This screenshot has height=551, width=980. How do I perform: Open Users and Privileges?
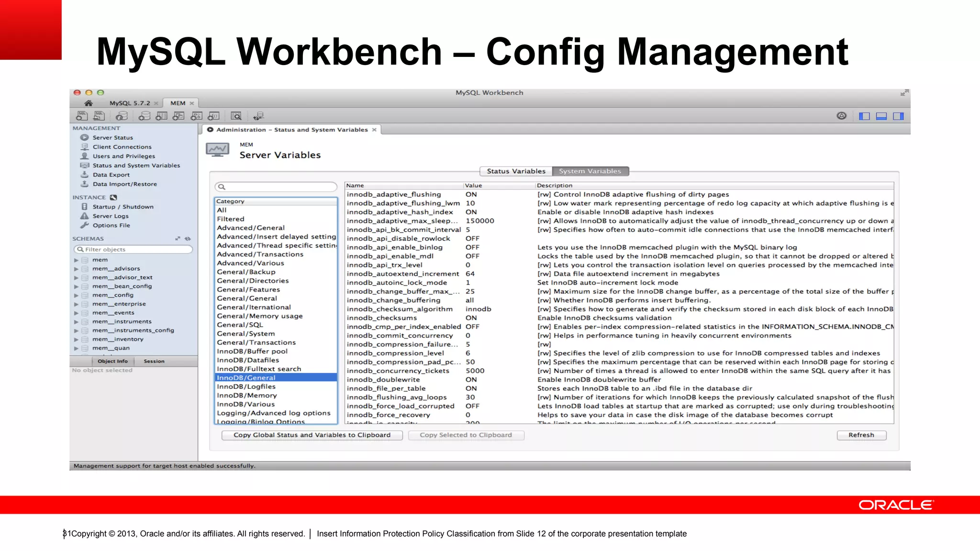(x=123, y=156)
